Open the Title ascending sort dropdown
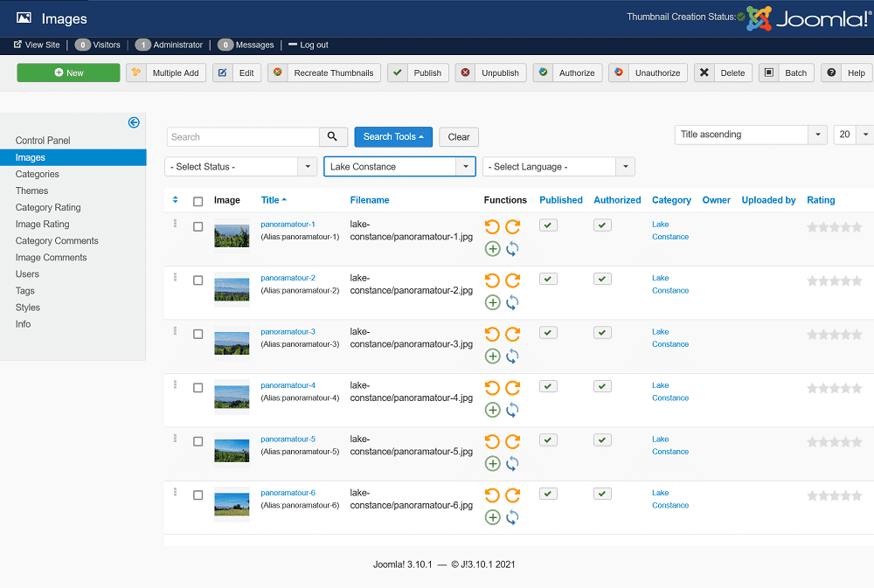 (x=751, y=135)
